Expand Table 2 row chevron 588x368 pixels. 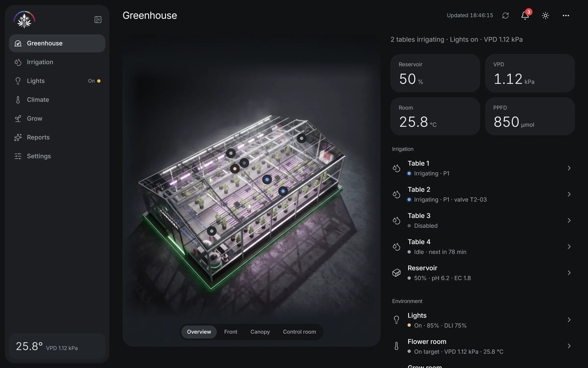(x=569, y=194)
